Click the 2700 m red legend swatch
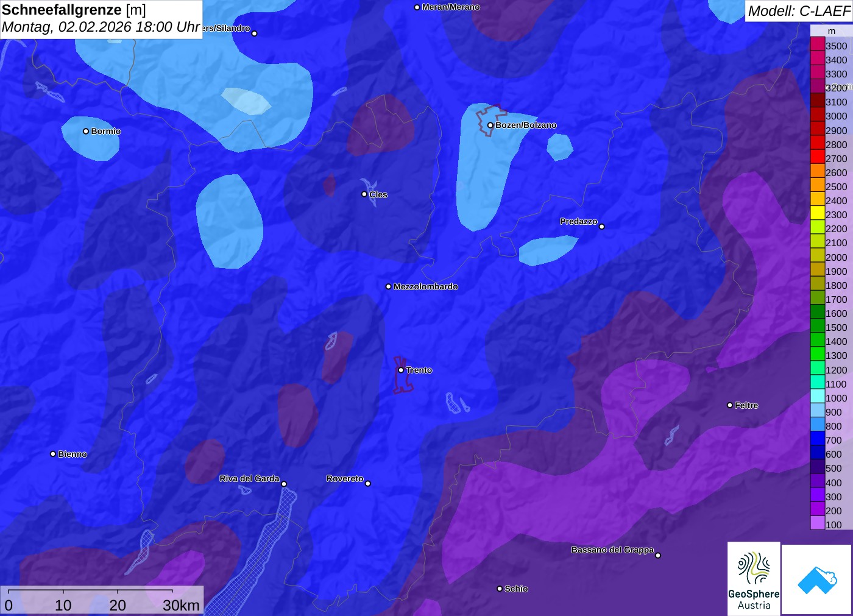 pyautogui.click(x=818, y=157)
